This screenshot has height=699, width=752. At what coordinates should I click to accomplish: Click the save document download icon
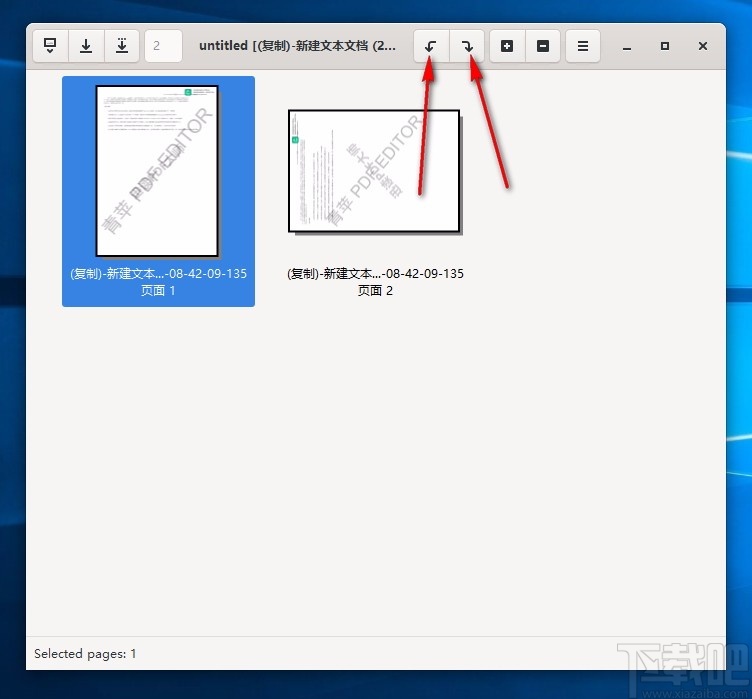pos(86,46)
